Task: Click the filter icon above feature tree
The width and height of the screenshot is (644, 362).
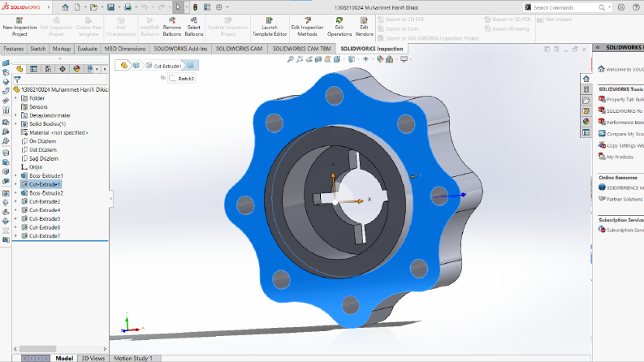Action: 17,80
